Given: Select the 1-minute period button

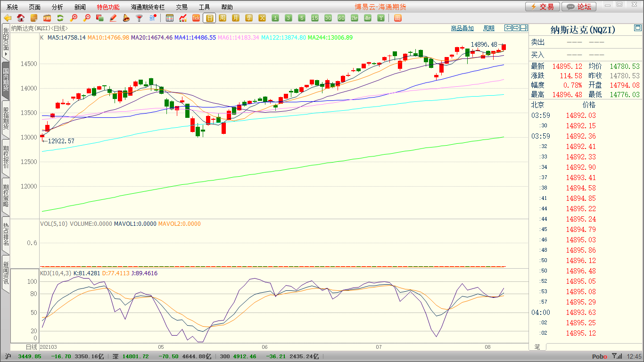Looking at the screenshot, I should 275,18.
